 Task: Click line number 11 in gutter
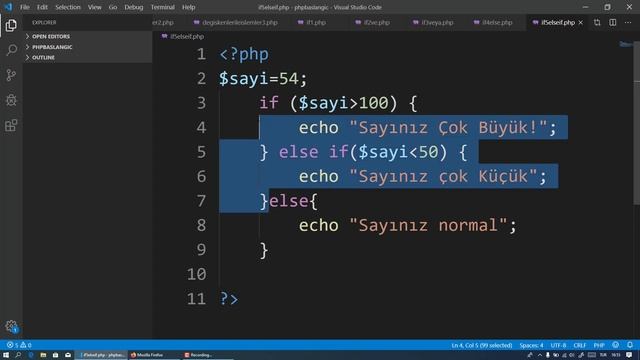196,299
